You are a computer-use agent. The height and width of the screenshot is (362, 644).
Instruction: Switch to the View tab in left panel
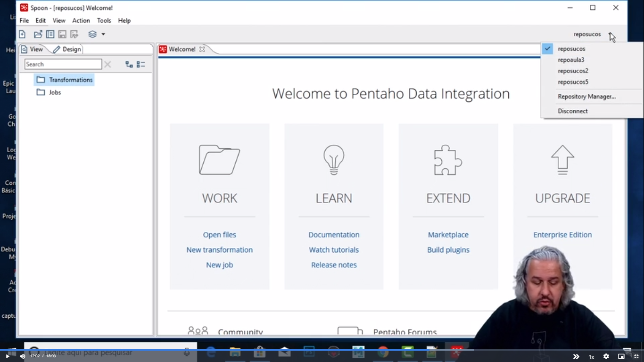pyautogui.click(x=32, y=49)
